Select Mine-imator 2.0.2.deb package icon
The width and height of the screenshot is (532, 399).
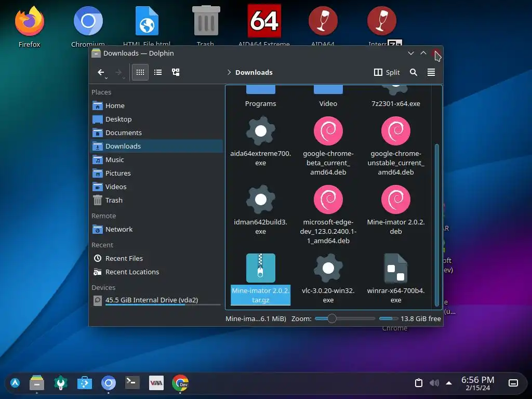395,199
